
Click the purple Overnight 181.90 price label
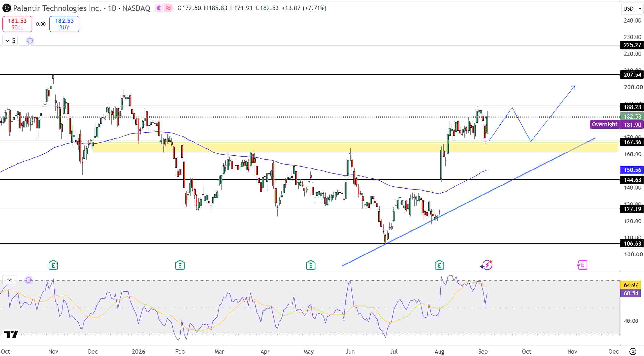coord(617,124)
